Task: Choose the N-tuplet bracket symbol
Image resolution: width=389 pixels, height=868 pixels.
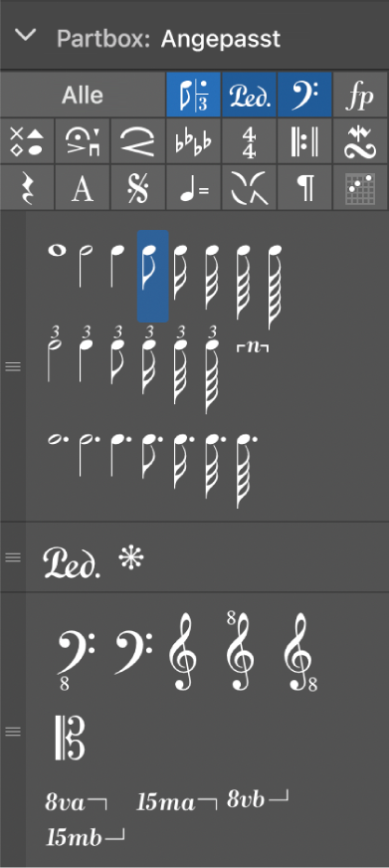Action: (253, 349)
